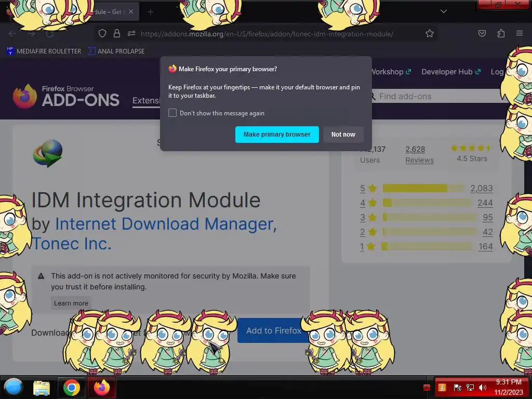Click the one-star rating bar

pyautogui.click(x=427, y=246)
